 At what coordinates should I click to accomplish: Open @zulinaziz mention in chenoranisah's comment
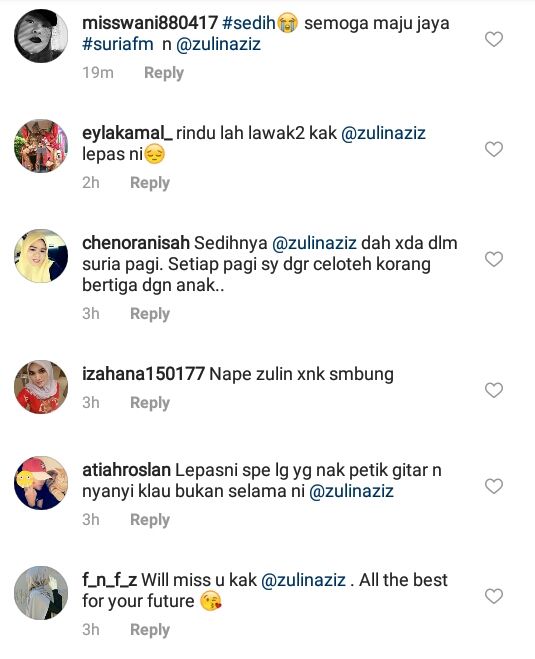click(314, 243)
